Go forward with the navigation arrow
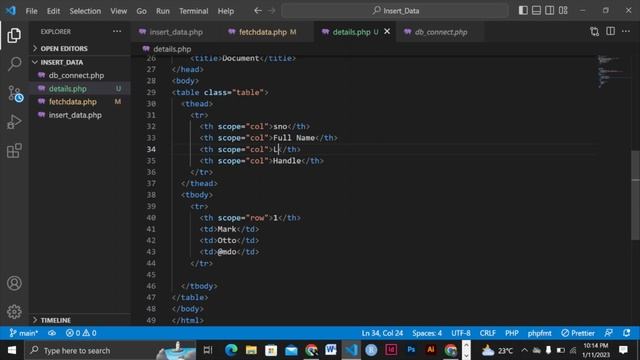The width and height of the screenshot is (640, 360). pyautogui.click(x=272, y=11)
